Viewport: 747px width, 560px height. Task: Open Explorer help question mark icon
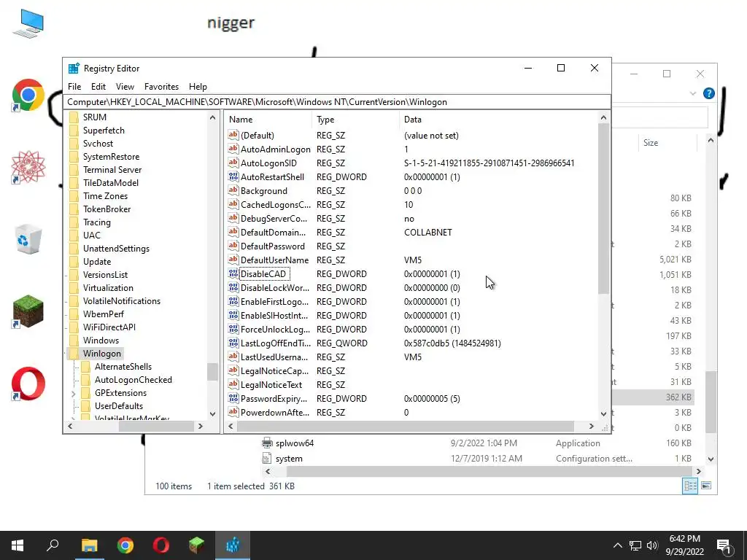pyautogui.click(x=709, y=93)
